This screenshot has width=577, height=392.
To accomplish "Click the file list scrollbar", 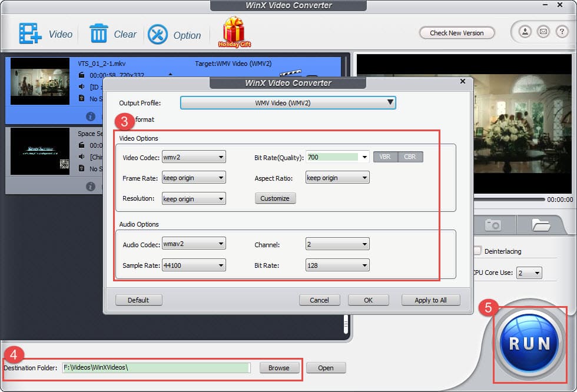I will pos(346,324).
